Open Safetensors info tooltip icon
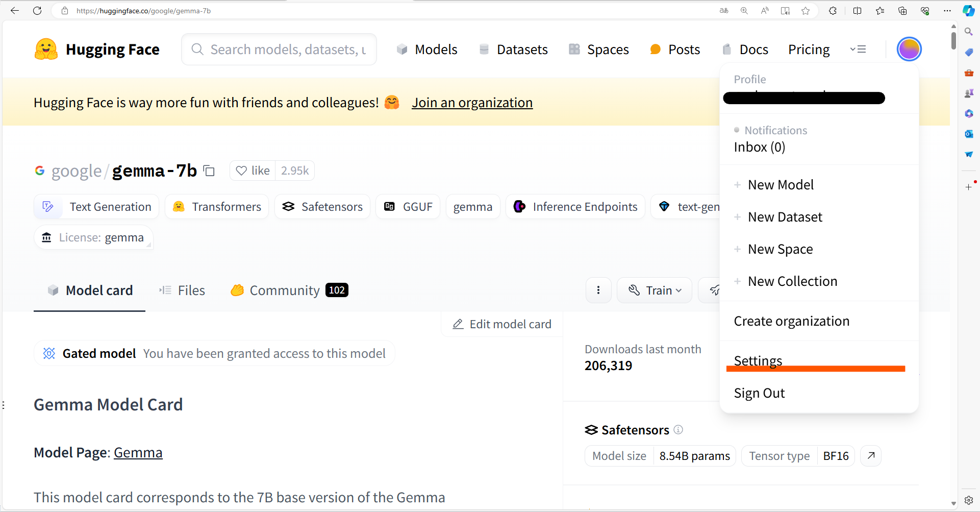Viewport: 980px width, 512px height. 678,430
